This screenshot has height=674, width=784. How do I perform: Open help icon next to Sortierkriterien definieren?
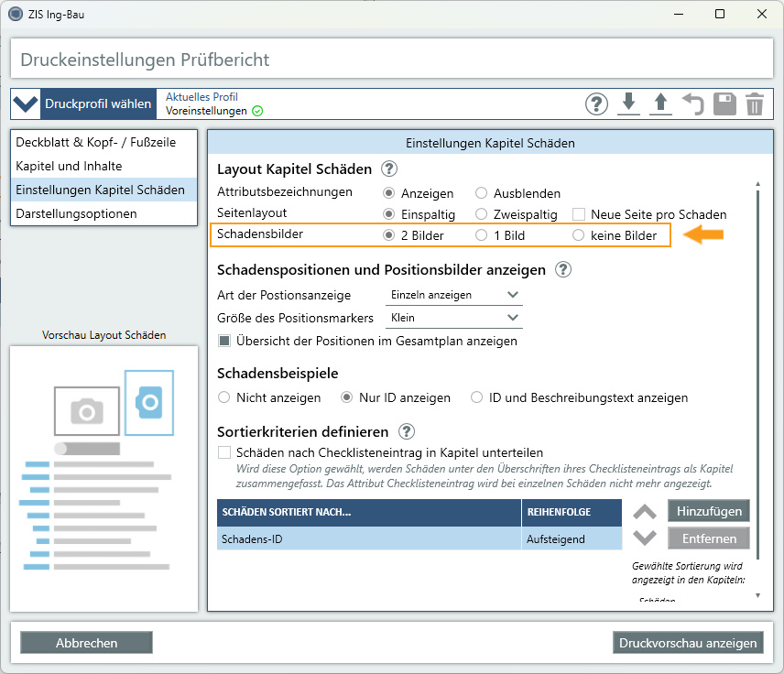pyautogui.click(x=407, y=431)
